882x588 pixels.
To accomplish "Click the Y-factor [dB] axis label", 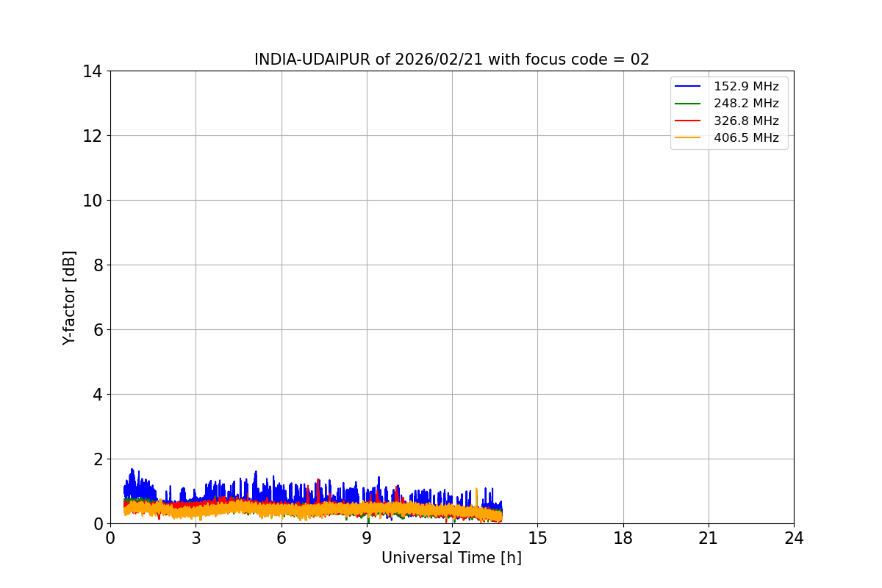I will click(69, 298).
